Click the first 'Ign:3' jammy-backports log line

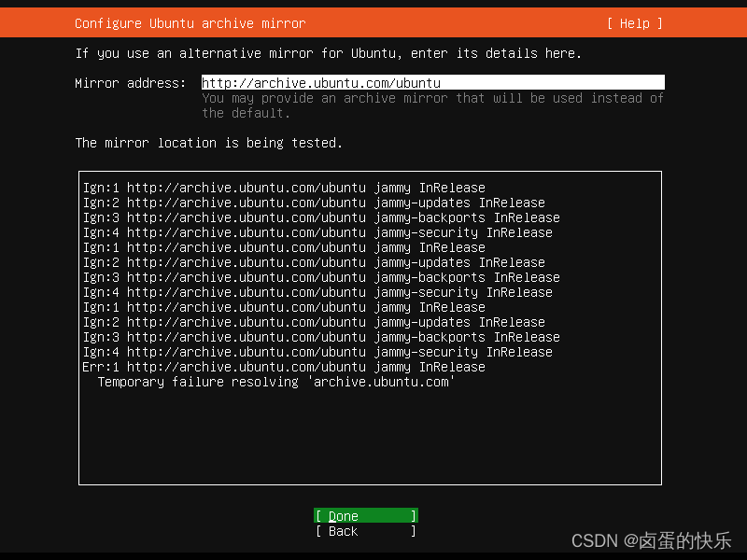point(321,217)
